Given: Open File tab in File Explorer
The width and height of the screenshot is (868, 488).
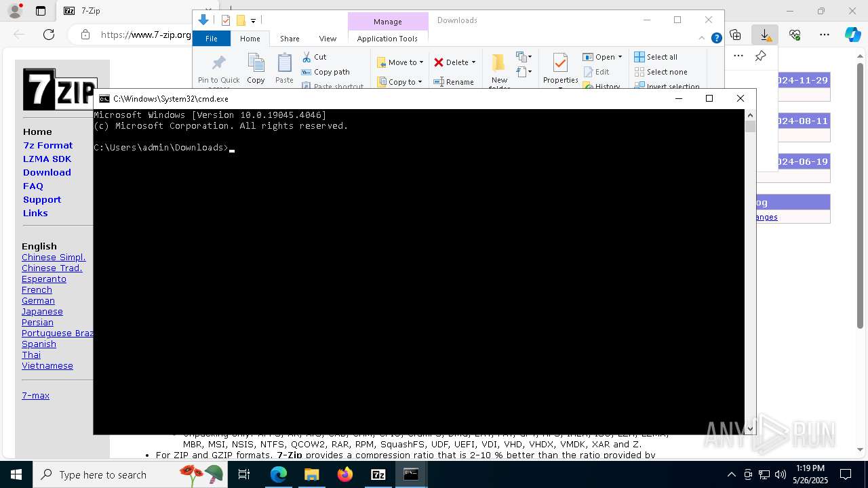Looking at the screenshot, I should (x=212, y=39).
